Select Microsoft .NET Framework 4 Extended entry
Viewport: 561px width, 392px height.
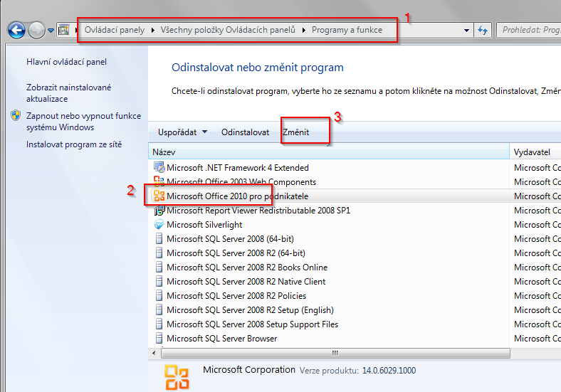tap(238, 168)
